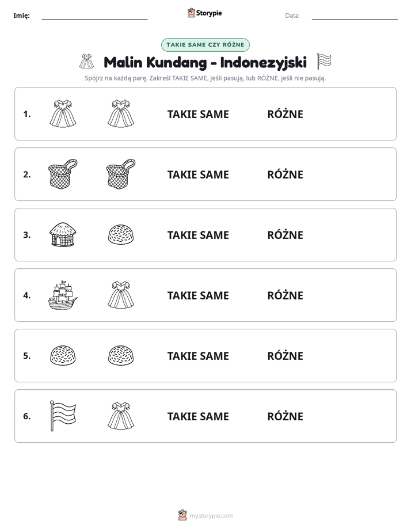Choose RÓŻNE for row 6

click(x=285, y=416)
